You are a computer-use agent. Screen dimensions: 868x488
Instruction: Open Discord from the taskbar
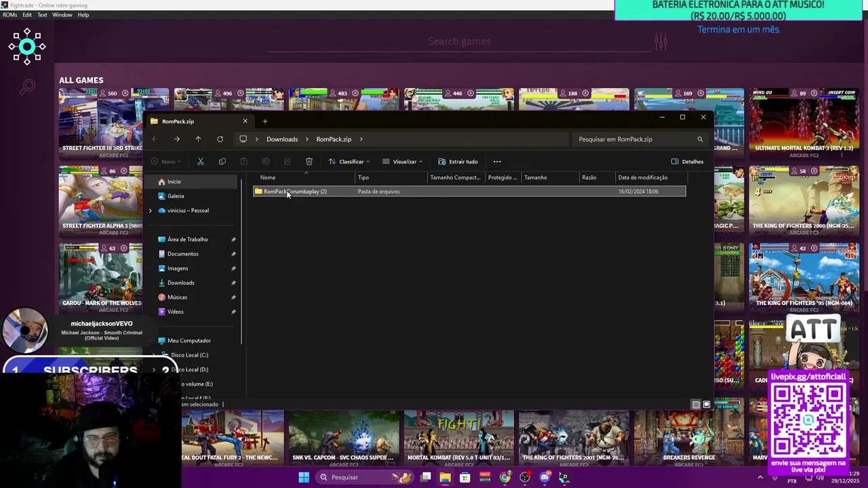(545, 477)
